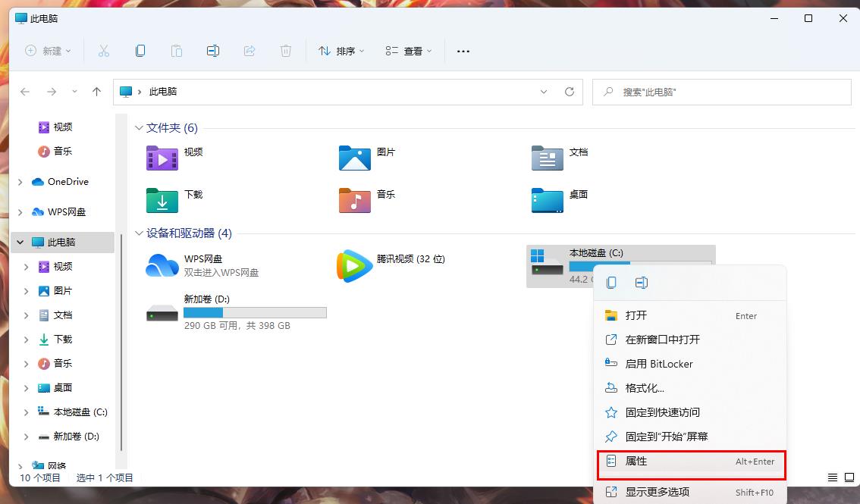The width and height of the screenshot is (860, 504).
Task: Open the 排序 sort dropdown
Action: (x=341, y=51)
